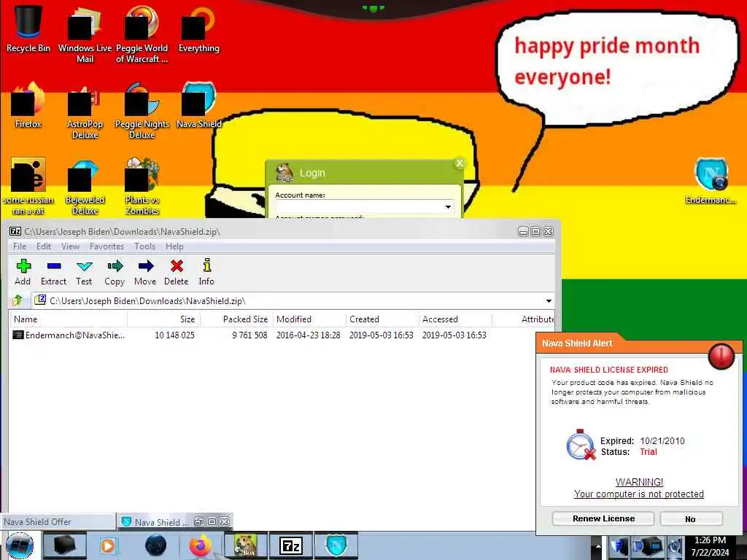The height and width of the screenshot is (560, 747).
Task: Click the modified date 2016-04-23 18:28
Action: pos(309,335)
